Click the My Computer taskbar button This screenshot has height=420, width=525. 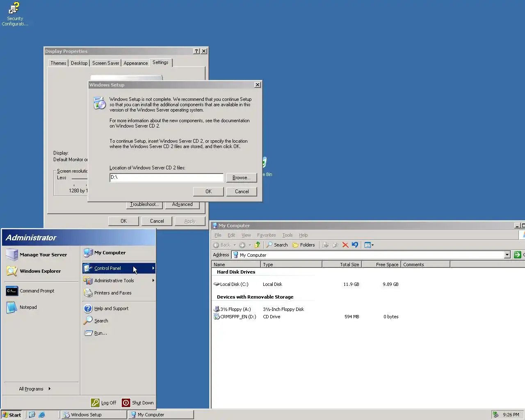tap(161, 415)
